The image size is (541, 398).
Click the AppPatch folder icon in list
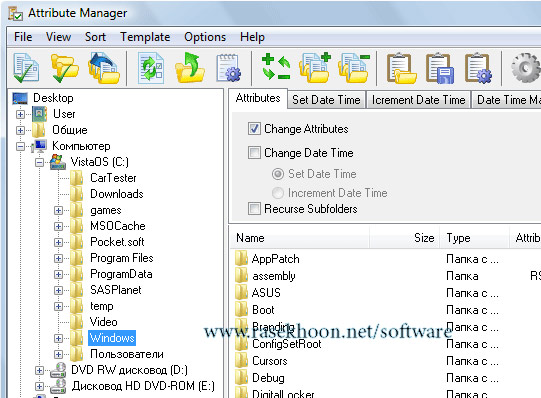tap(241, 258)
